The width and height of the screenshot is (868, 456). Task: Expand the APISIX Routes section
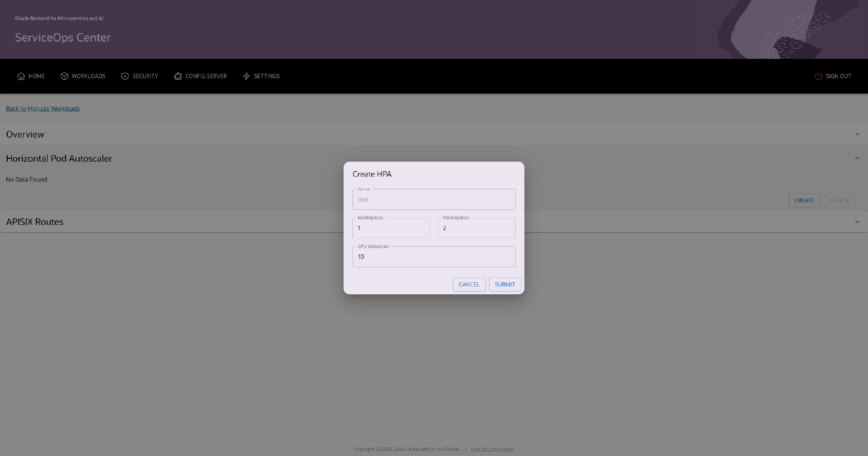click(857, 221)
